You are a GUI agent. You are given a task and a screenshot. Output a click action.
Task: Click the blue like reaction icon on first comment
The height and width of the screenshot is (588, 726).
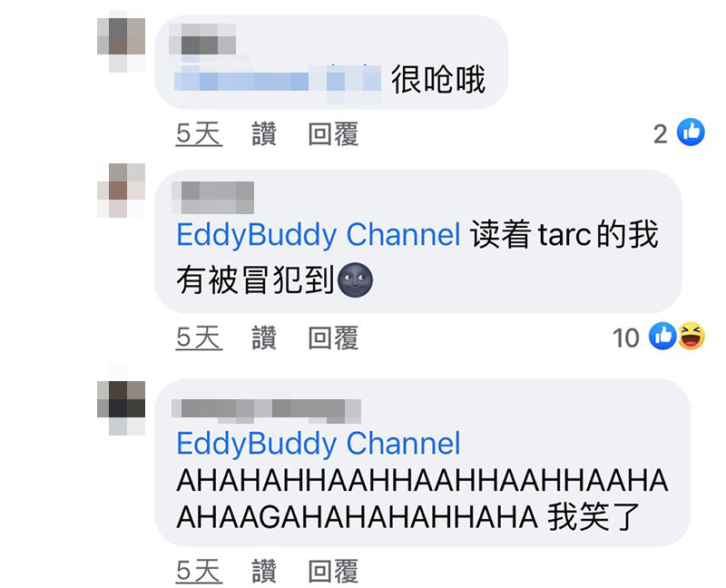[x=691, y=132]
